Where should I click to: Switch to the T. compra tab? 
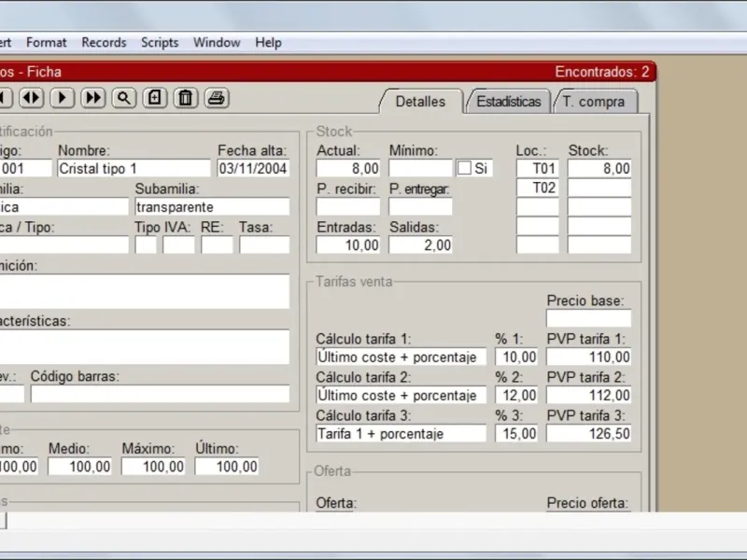596,102
